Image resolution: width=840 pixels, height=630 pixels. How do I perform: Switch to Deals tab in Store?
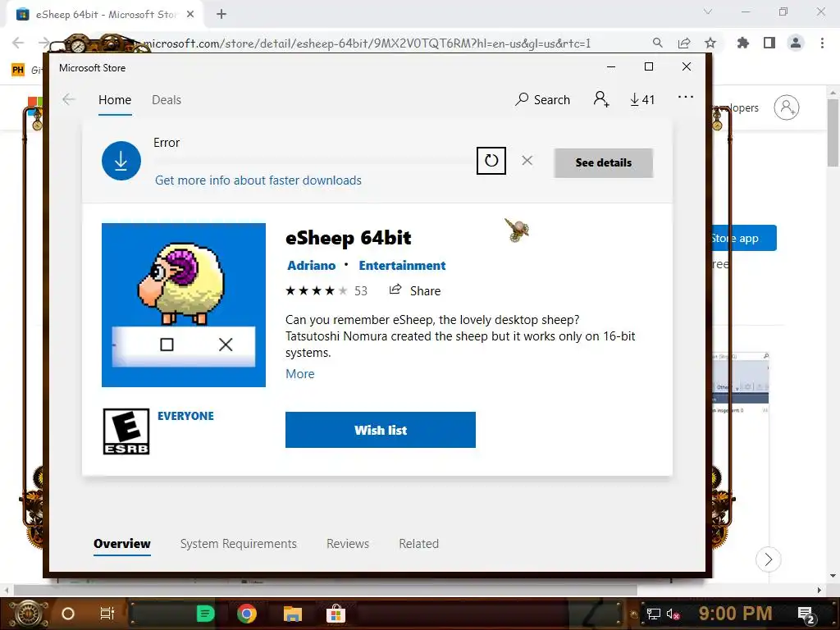[x=167, y=100]
